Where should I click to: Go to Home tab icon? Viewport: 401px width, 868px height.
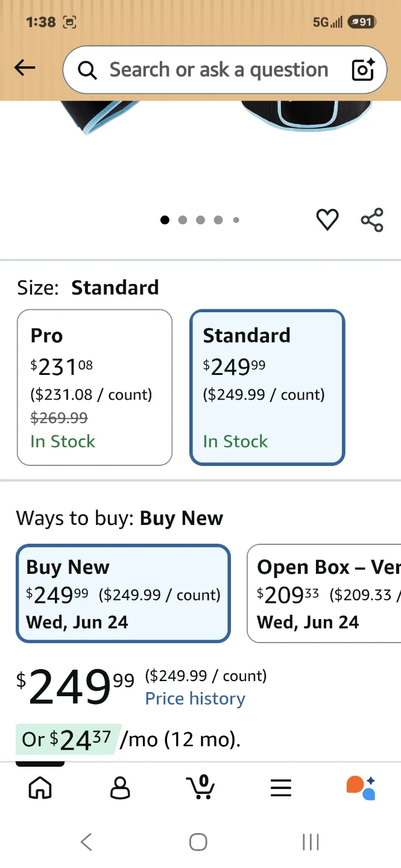pos(40,787)
